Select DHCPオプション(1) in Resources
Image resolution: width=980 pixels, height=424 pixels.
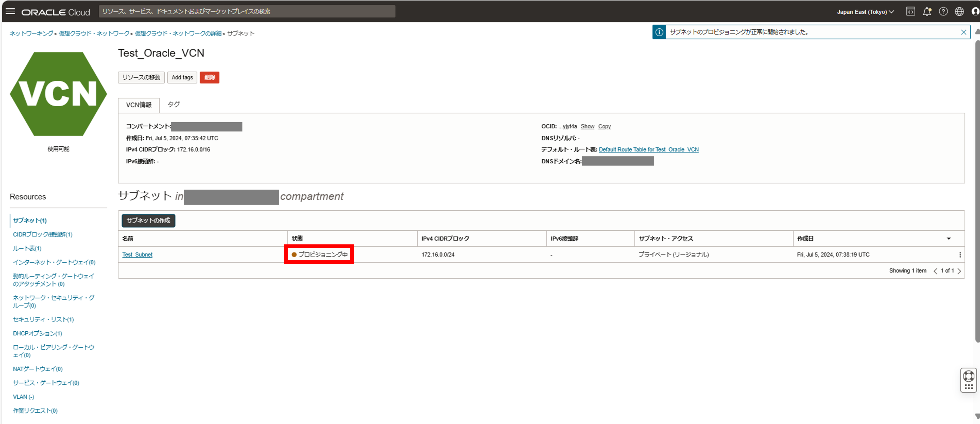[x=37, y=334]
